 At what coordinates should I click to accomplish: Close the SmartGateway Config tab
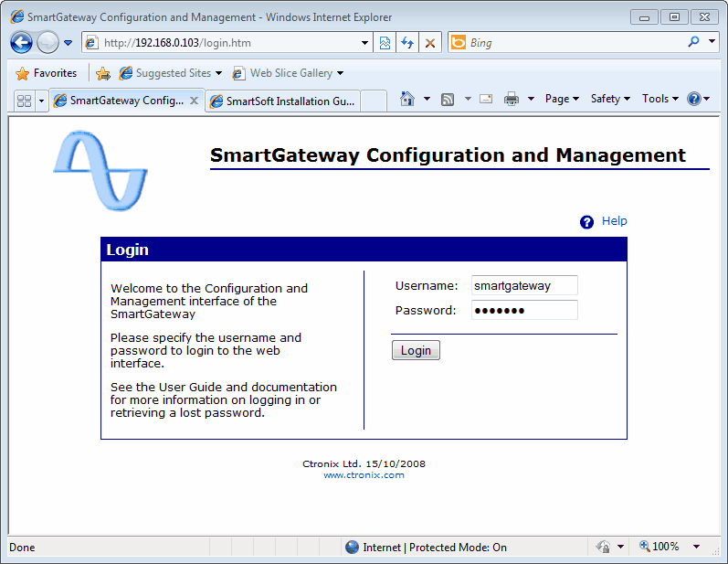coord(195,101)
